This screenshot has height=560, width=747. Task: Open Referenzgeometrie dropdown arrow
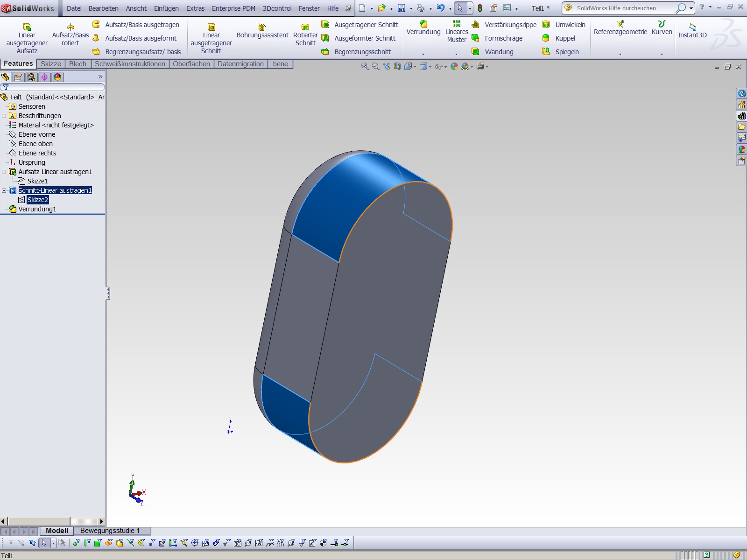(620, 54)
